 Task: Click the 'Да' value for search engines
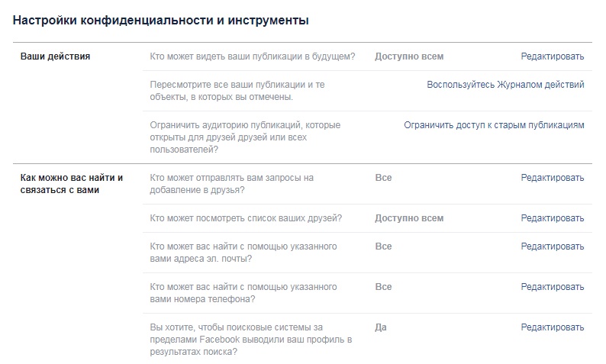click(381, 327)
